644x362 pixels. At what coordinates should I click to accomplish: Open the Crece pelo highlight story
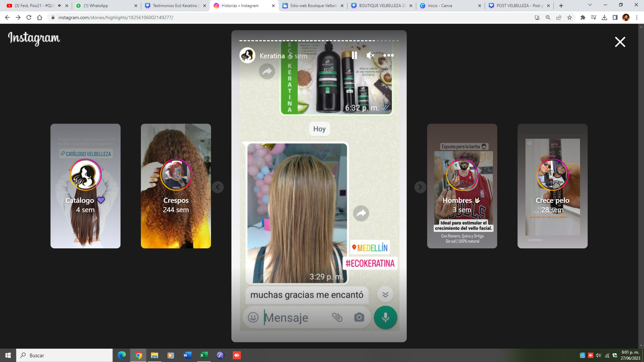pos(552,186)
